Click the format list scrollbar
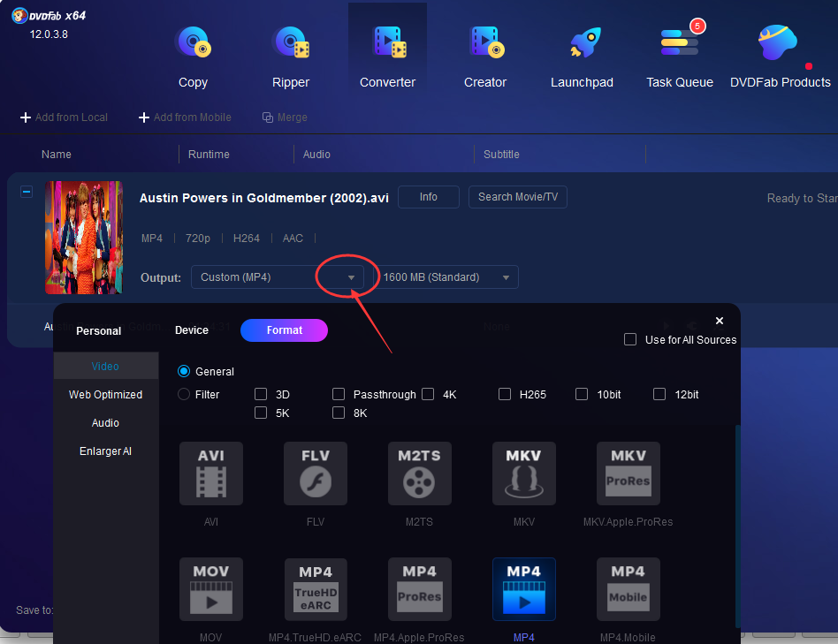This screenshot has width=838, height=644. tap(738, 526)
